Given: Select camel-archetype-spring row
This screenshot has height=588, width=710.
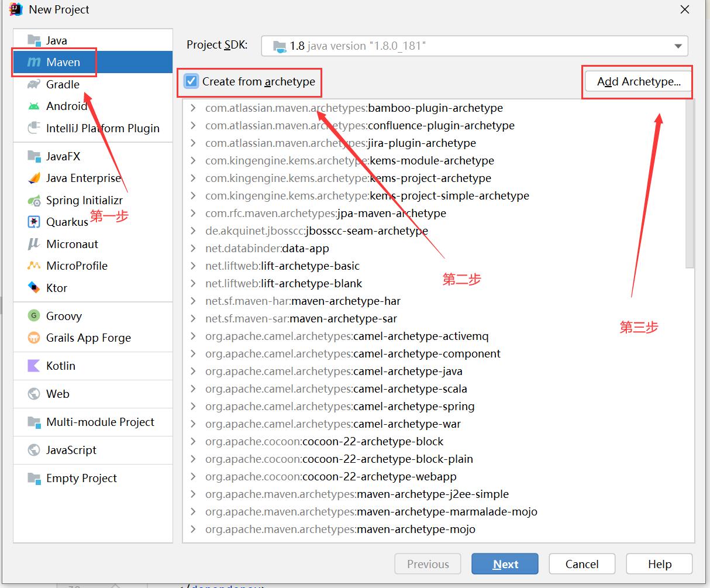Looking at the screenshot, I should pos(434,406).
